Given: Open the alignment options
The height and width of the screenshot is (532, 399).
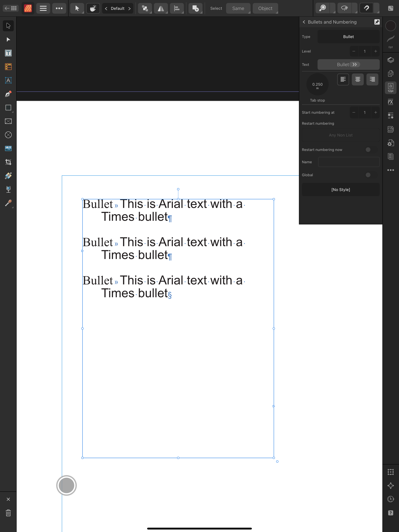Looking at the screenshot, I should tap(177, 8).
